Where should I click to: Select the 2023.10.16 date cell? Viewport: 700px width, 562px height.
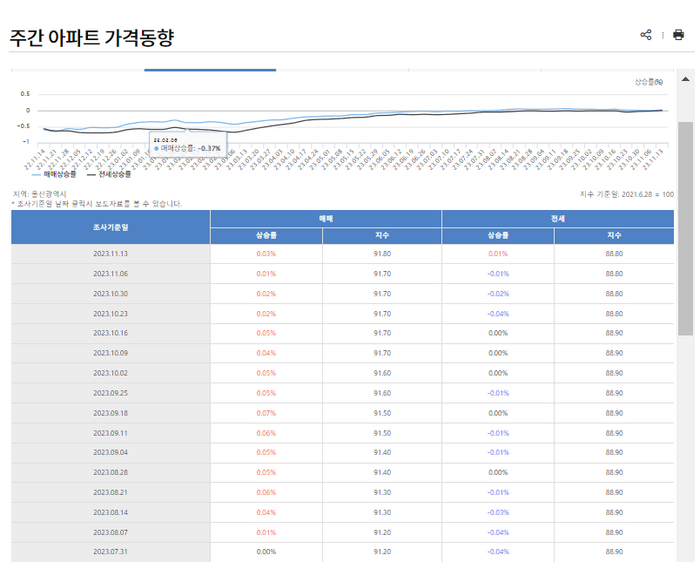[110, 333]
